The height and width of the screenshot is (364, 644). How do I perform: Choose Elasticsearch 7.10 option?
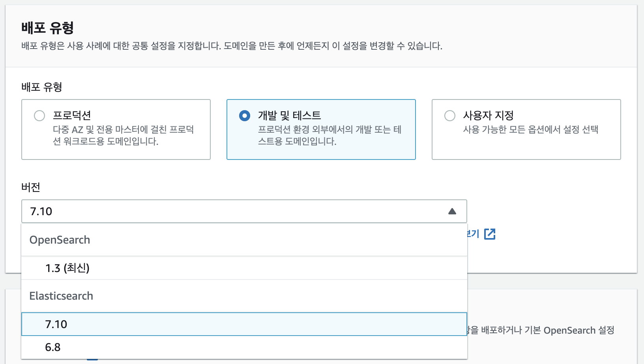244,324
